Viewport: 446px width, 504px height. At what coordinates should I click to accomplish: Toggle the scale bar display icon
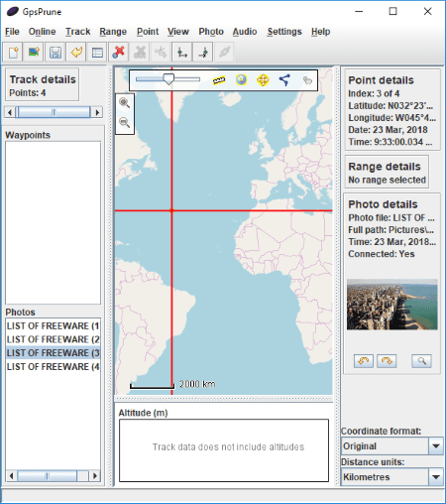219,80
